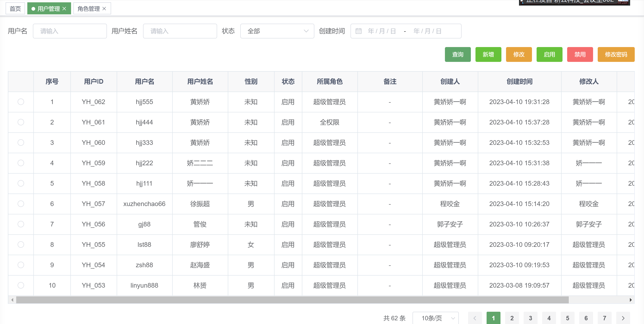The height and width of the screenshot is (324, 644).
Task: Click the cell 全权限
Action: (329, 122)
